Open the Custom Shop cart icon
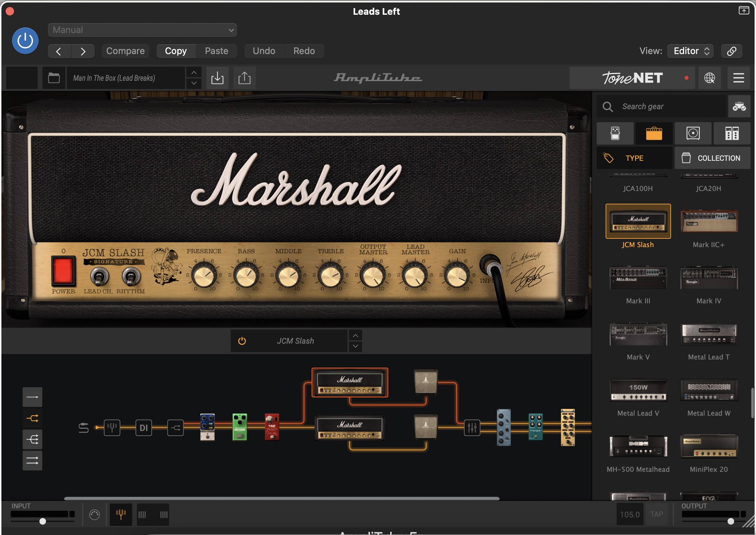 [x=739, y=106]
